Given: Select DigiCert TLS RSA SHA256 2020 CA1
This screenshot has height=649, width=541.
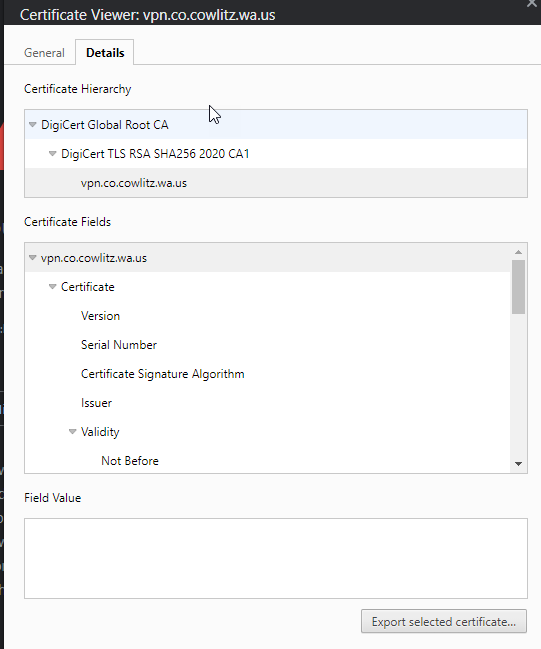Looking at the screenshot, I should 276,154.
